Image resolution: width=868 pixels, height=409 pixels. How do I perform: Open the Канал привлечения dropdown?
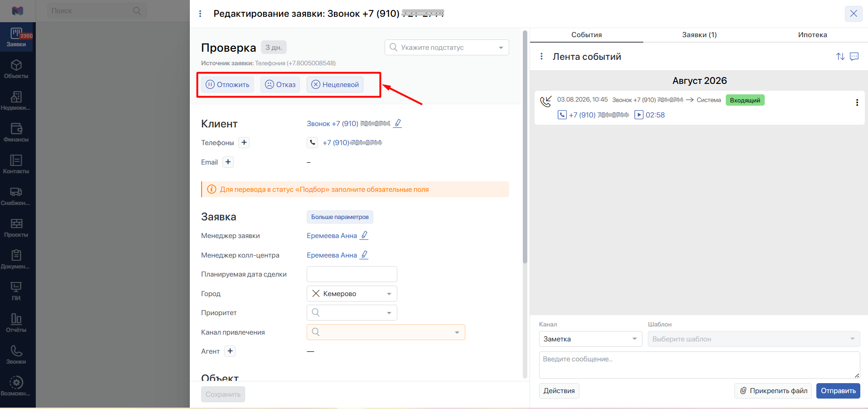click(386, 332)
